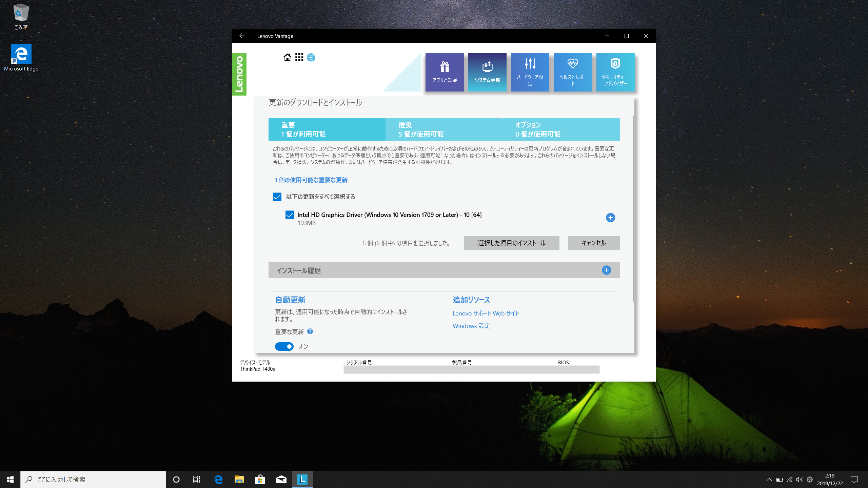Viewport: 868px width, 488px height.
Task: Toggle the 以下の更新をすべて選択する checkbox
Action: pos(277,197)
